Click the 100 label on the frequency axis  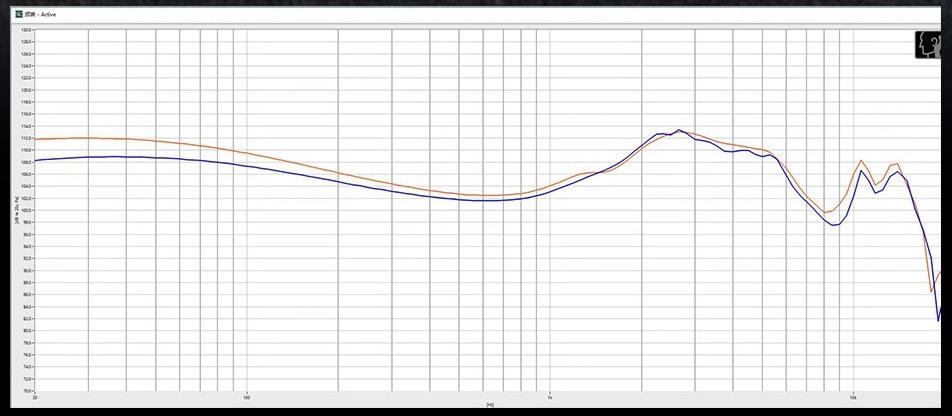coord(246,396)
